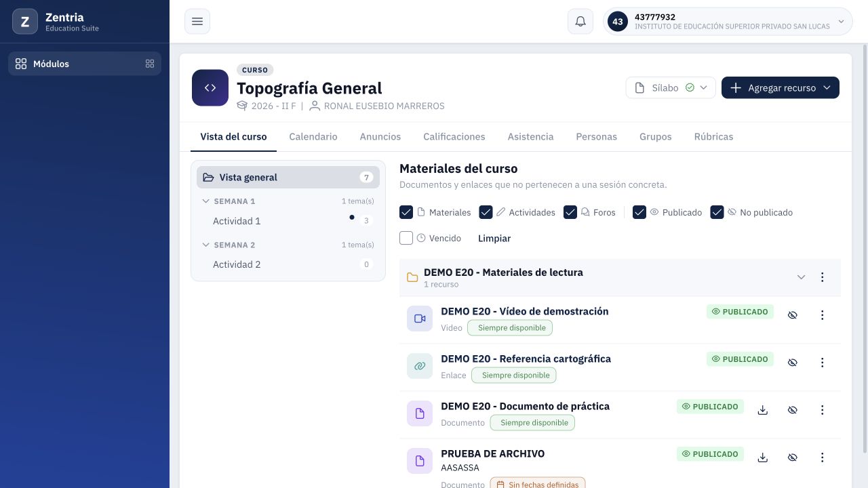Screen dimensions: 868x488
Task: Expand the Sílabo dropdown
Action: pos(671,87)
